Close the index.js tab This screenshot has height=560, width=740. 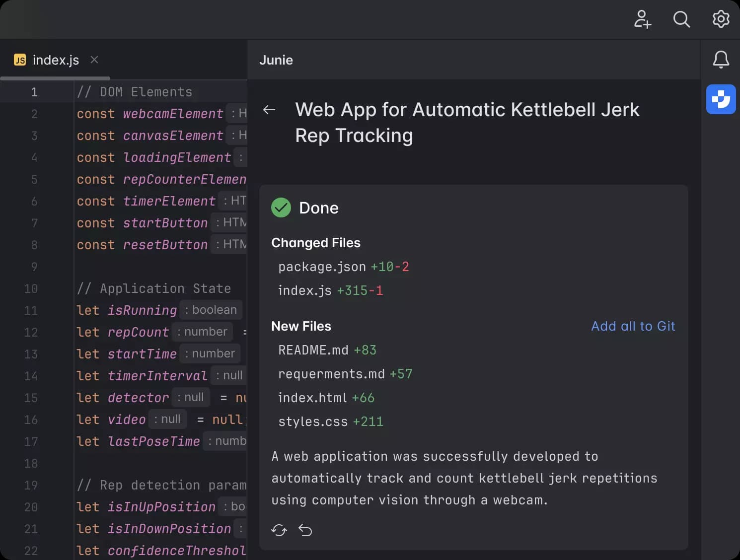click(94, 60)
